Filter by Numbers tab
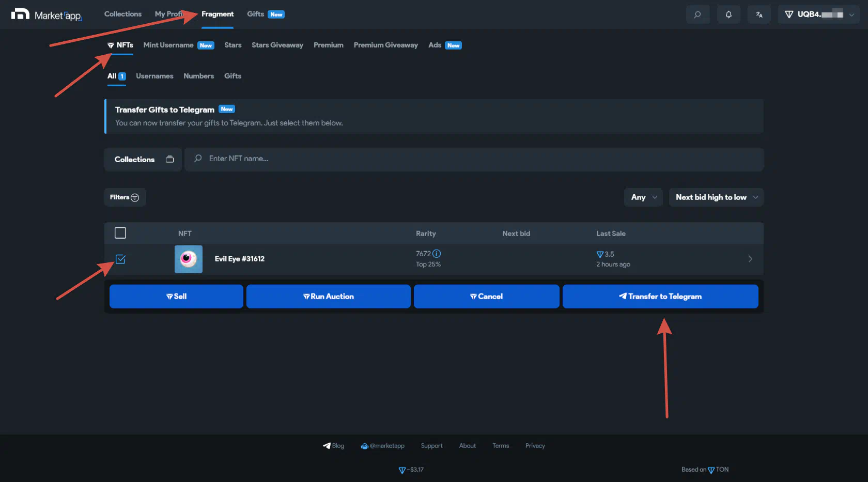Screen dimensions: 868x482 198,76
